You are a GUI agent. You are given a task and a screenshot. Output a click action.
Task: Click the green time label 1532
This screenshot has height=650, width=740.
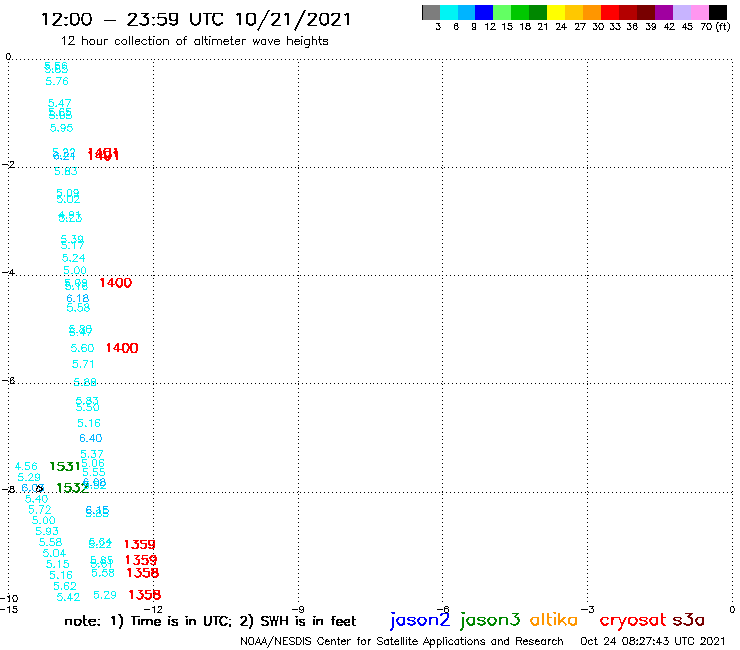click(72, 488)
